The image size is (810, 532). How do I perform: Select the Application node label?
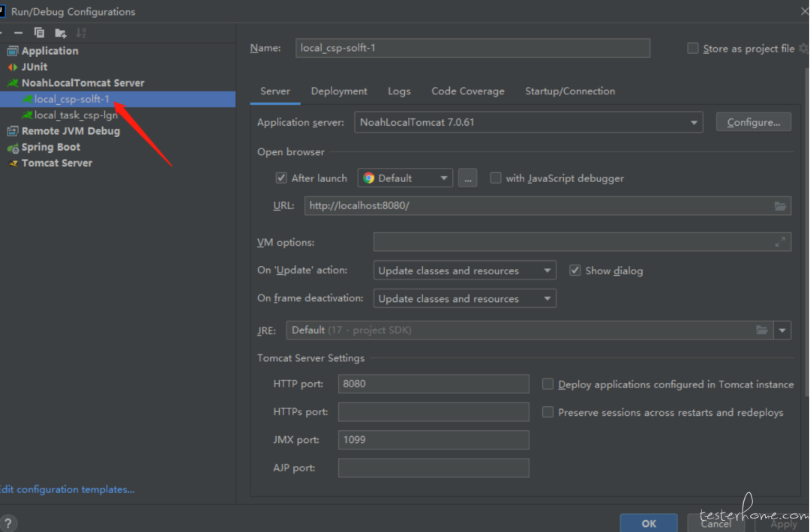(50, 51)
